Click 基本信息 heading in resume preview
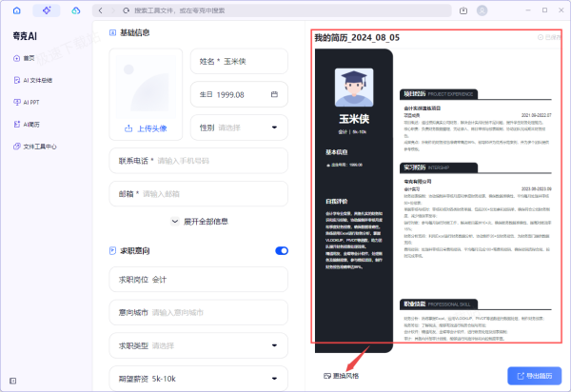The image size is (571, 392). 337,152
